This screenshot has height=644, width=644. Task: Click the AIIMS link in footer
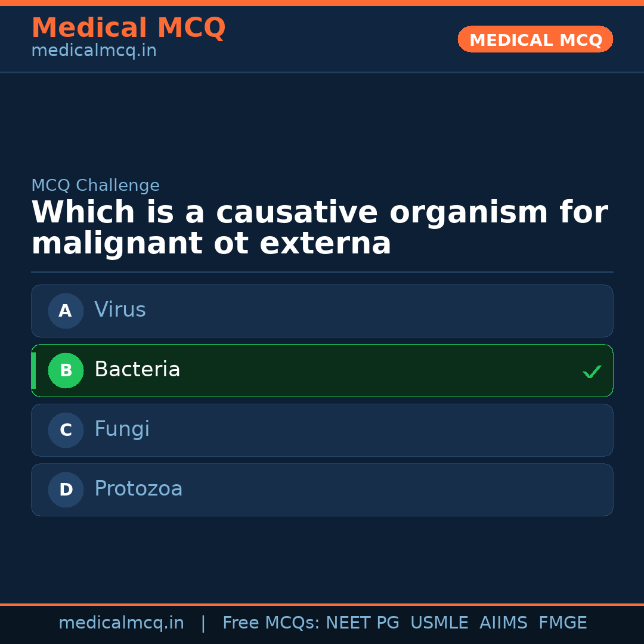(504, 623)
